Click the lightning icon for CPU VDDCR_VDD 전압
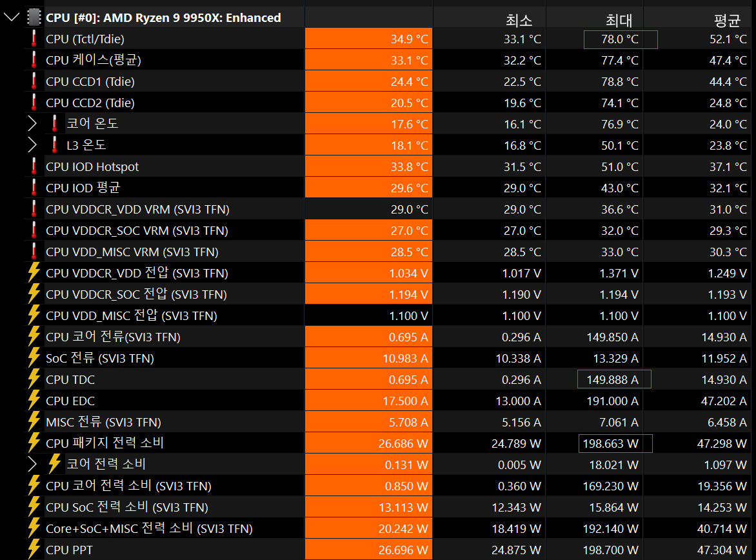The width and height of the screenshot is (756, 560). (x=34, y=272)
